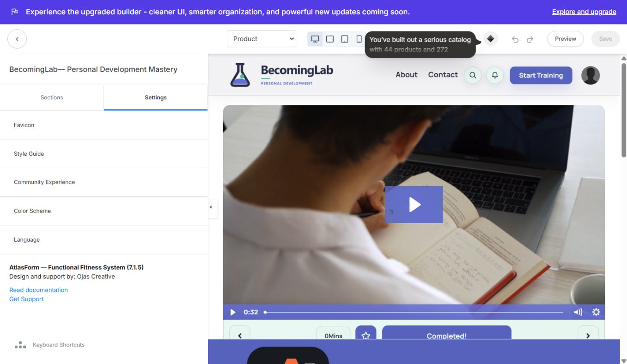Click the AtlasForm theme version text
Viewport: 627px width, 364px height.
[x=76, y=267]
